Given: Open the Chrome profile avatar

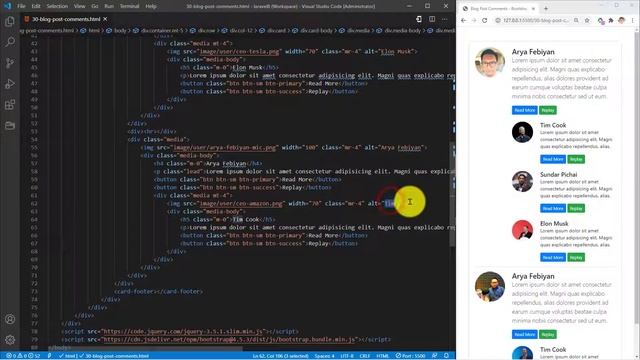Looking at the screenshot, I should coord(621,20).
